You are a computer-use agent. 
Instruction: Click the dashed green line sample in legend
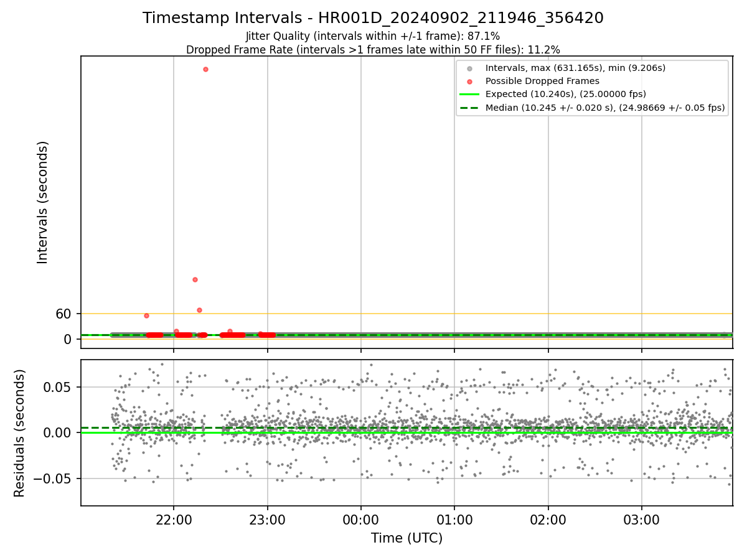[469, 108]
